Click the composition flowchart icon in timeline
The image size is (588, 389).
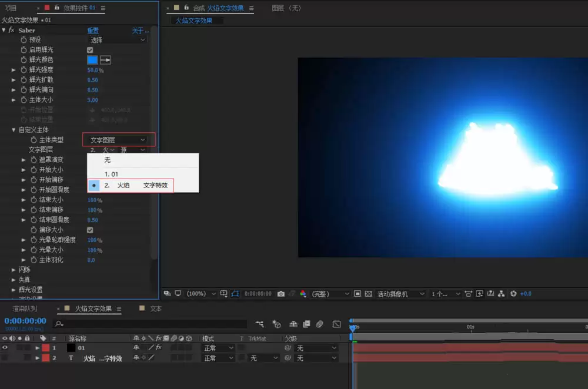tap(259, 324)
